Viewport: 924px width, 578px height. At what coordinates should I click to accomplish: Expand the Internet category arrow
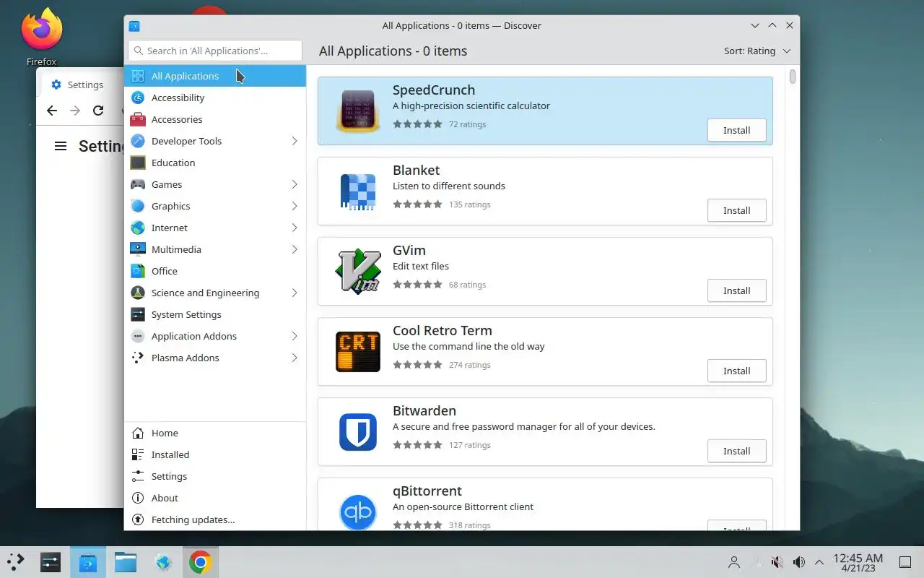(x=295, y=228)
